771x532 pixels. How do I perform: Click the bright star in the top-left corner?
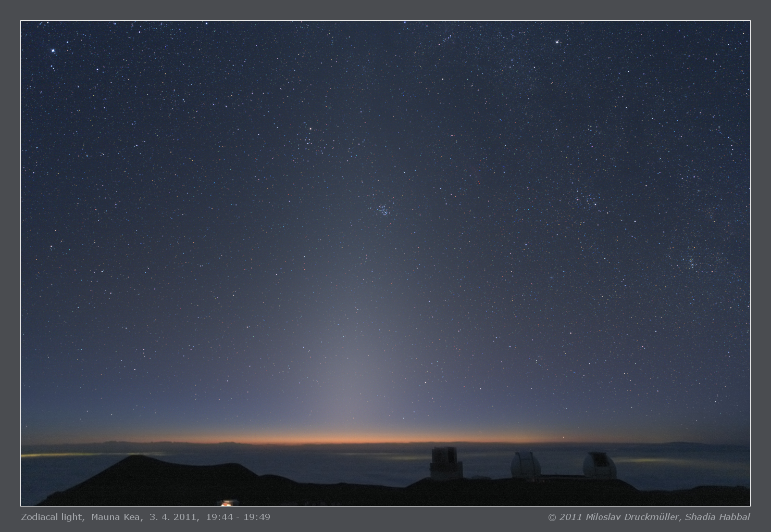point(53,51)
